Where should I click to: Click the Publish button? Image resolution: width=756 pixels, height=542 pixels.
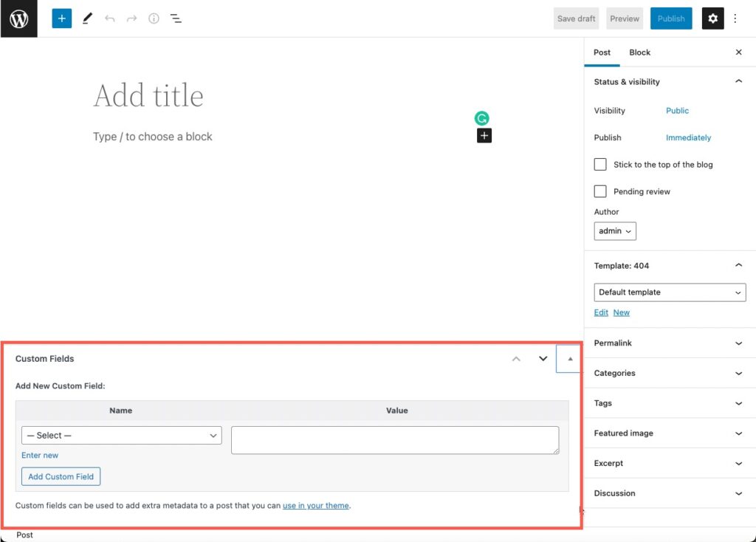tap(670, 18)
